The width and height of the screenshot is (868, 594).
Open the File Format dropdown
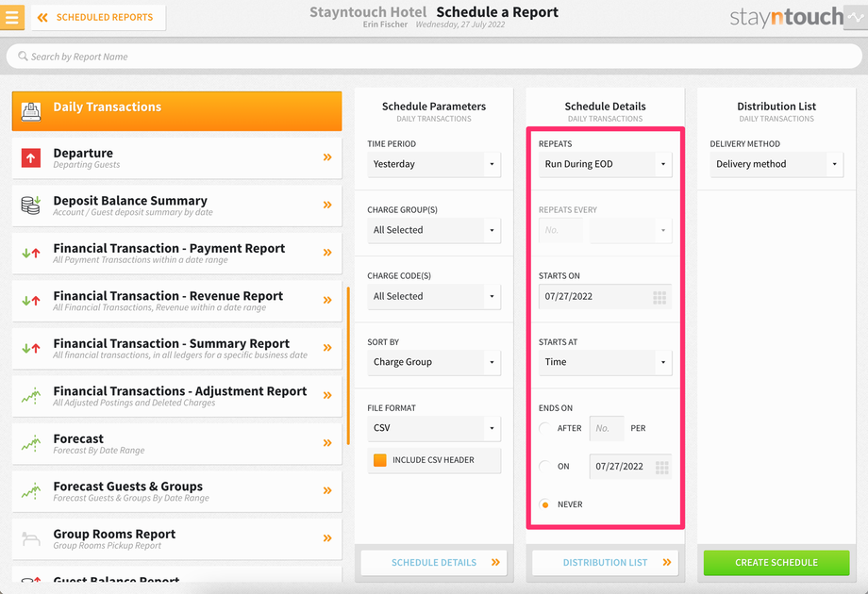click(x=434, y=428)
